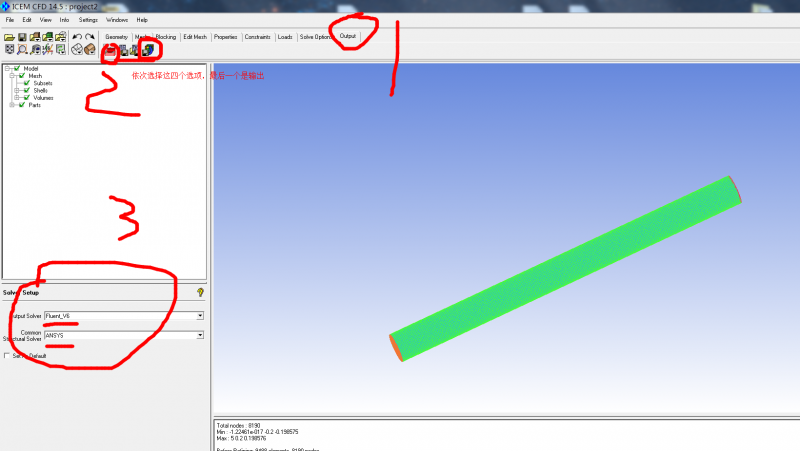Collapse the Mesh tree node

[12, 76]
